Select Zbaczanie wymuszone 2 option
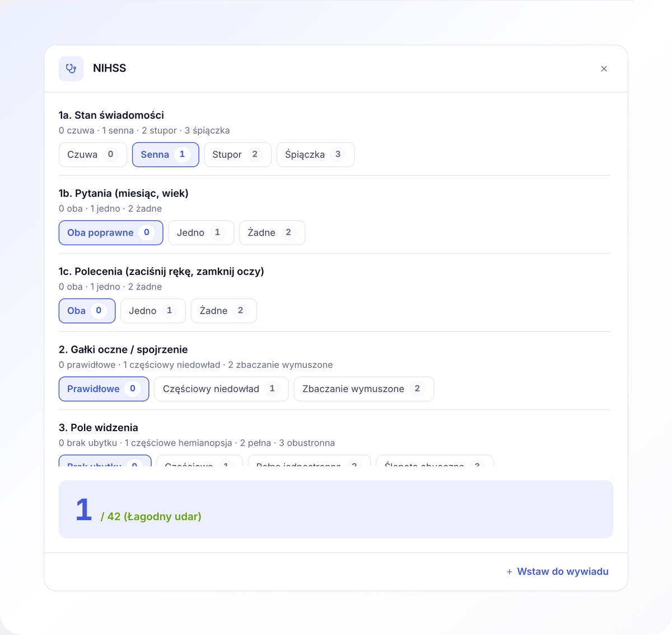Viewport: 672px width, 635px height. pos(364,389)
